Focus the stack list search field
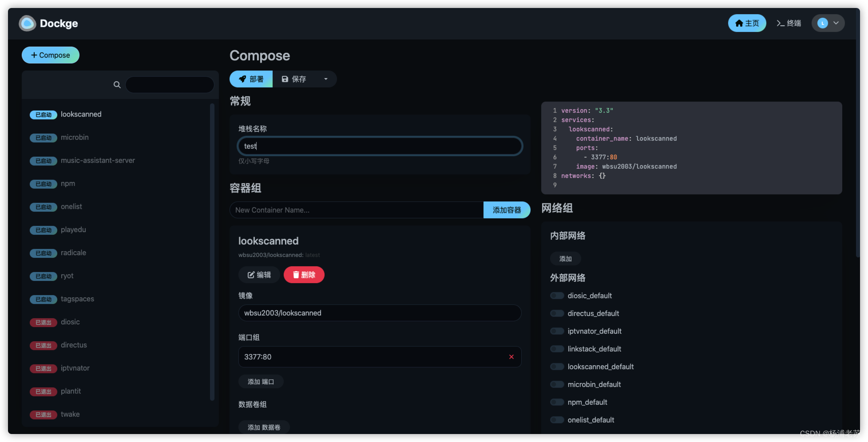This screenshot has width=868, height=442. [170, 85]
